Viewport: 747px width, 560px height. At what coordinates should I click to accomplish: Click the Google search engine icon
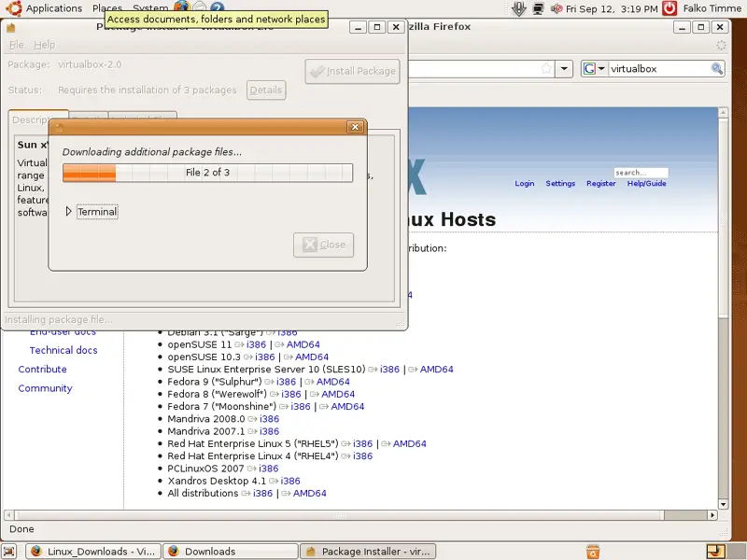589,68
